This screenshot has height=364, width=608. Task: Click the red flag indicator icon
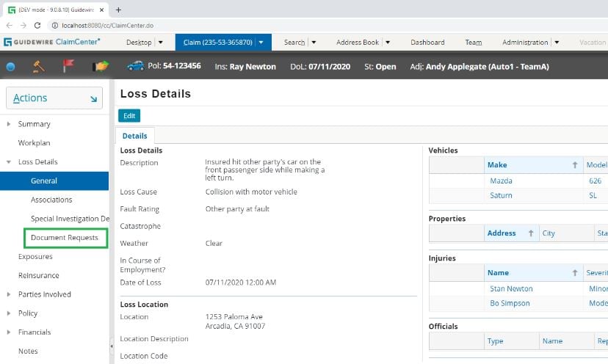coord(68,66)
